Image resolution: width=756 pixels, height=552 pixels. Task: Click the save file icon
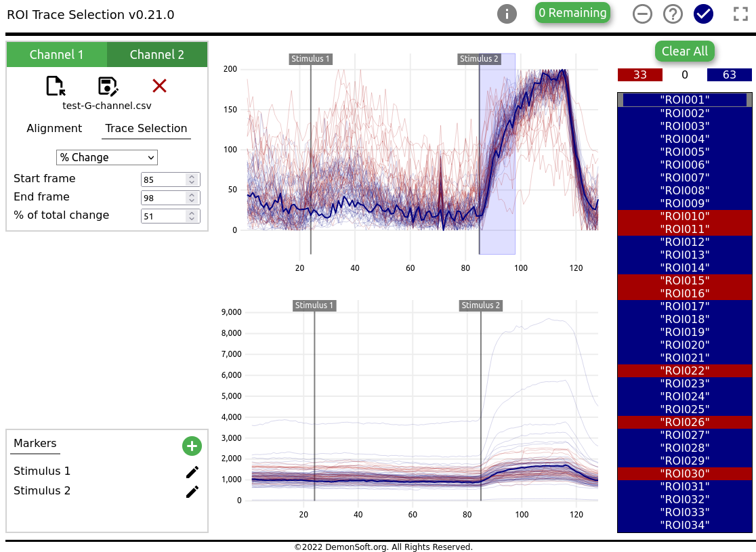108,86
